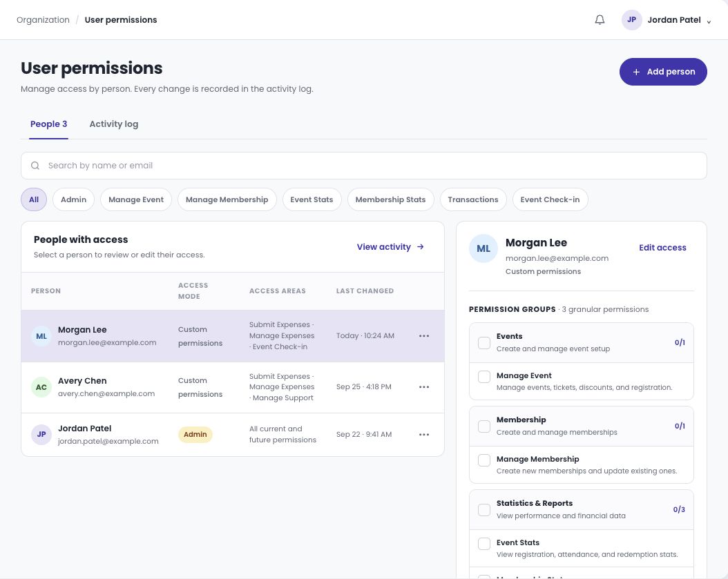Click the arrow next to View activity
Image resolution: width=728 pixels, height=579 pixels.
[x=421, y=247]
